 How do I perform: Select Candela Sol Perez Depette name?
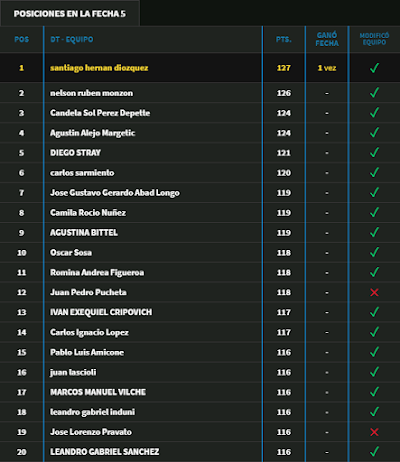[100, 113]
